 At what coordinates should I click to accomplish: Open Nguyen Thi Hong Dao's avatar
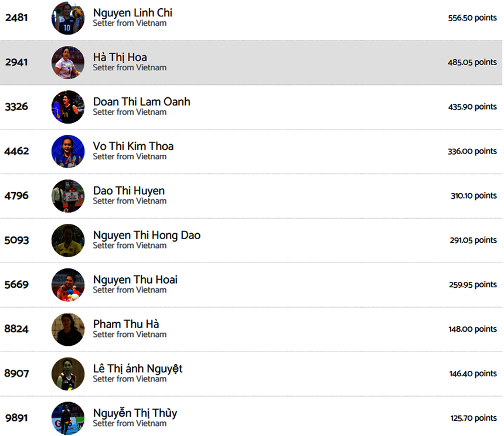[x=68, y=240]
